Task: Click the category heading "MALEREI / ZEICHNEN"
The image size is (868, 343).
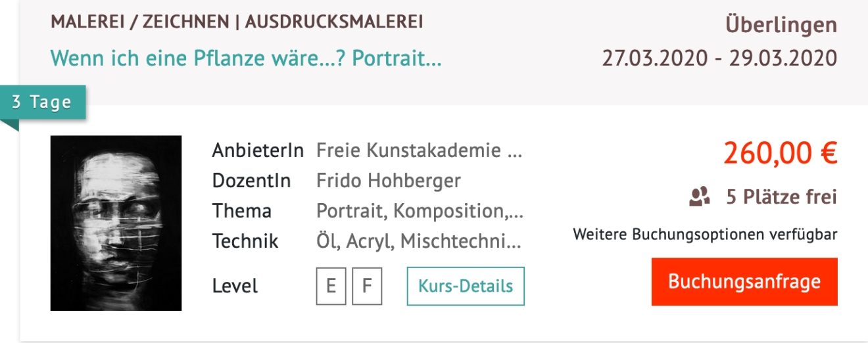Action: click(139, 22)
